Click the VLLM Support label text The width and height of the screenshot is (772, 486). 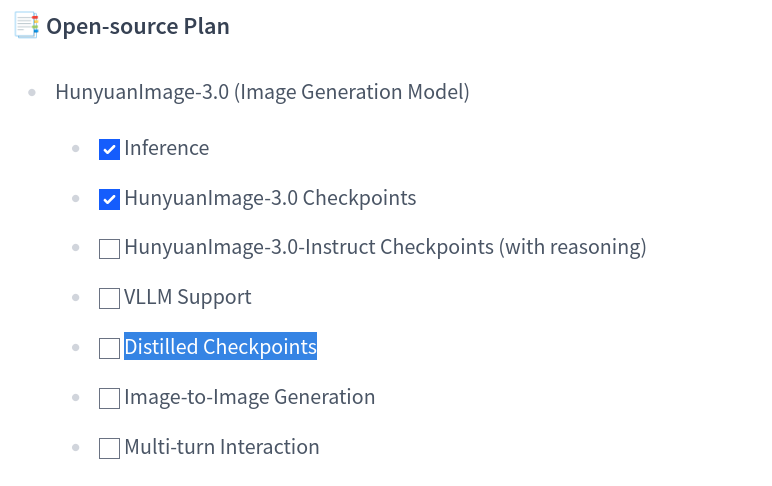pyautogui.click(x=188, y=297)
